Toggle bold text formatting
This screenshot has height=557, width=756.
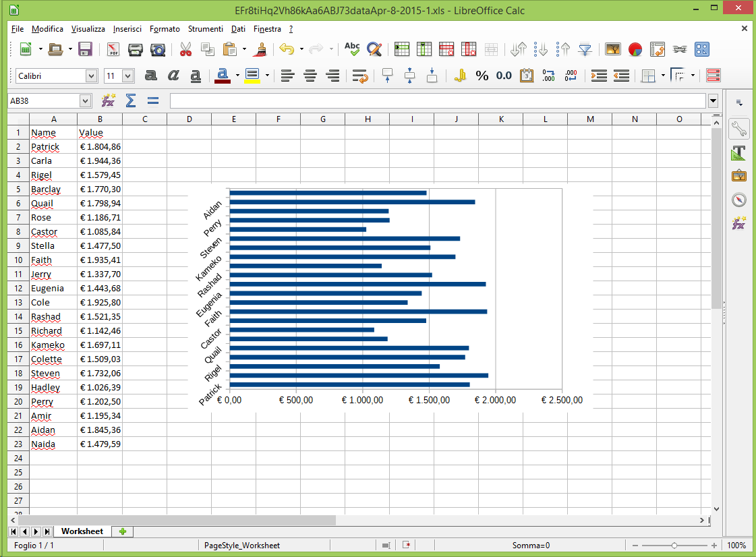pyautogui.click(x=151, y=76)
